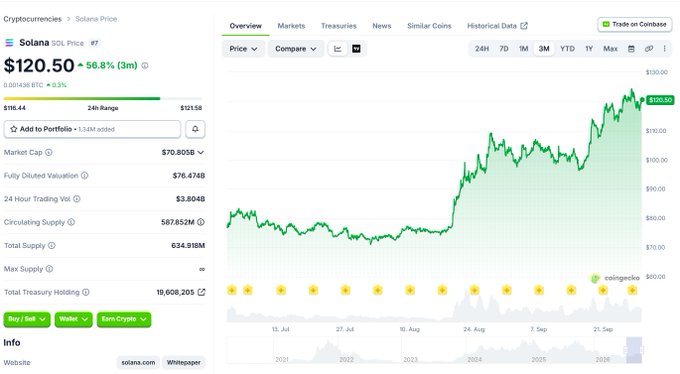Open the price change info icon

(145, 66)
